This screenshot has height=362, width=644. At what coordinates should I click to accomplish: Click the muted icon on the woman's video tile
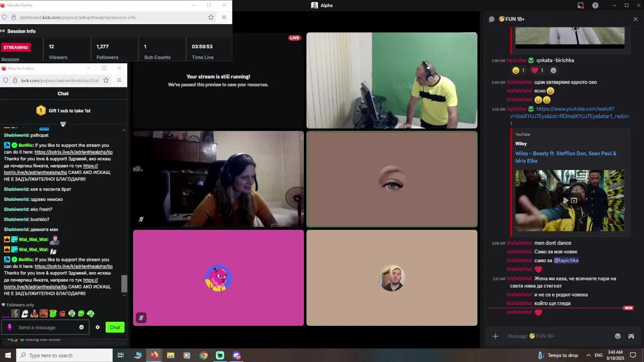(141, 219)
